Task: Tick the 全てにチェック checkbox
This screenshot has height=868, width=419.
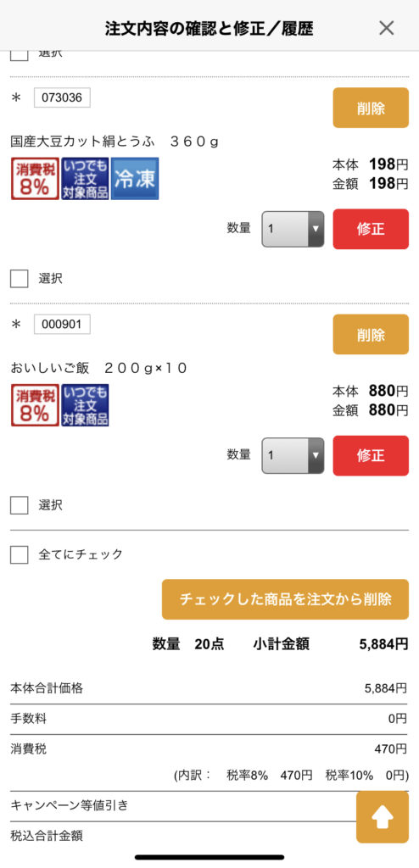Action: pyautogui.click(x=20, y=554)
